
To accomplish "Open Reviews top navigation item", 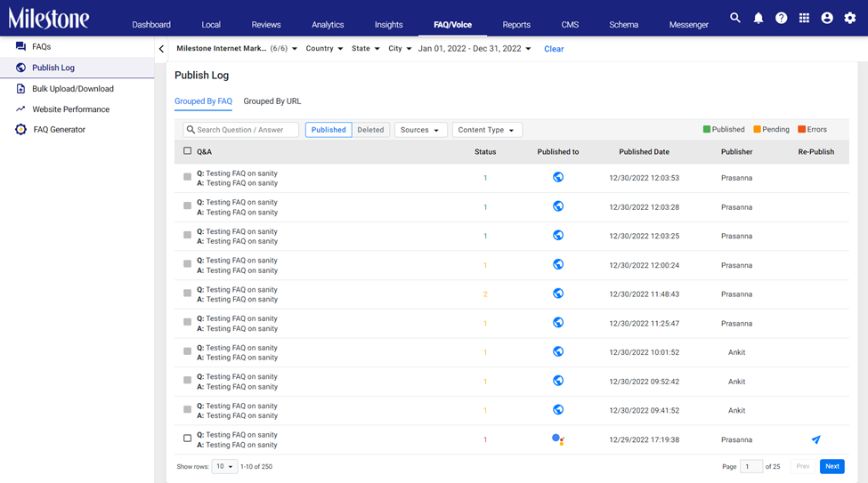I will (265, 24).
